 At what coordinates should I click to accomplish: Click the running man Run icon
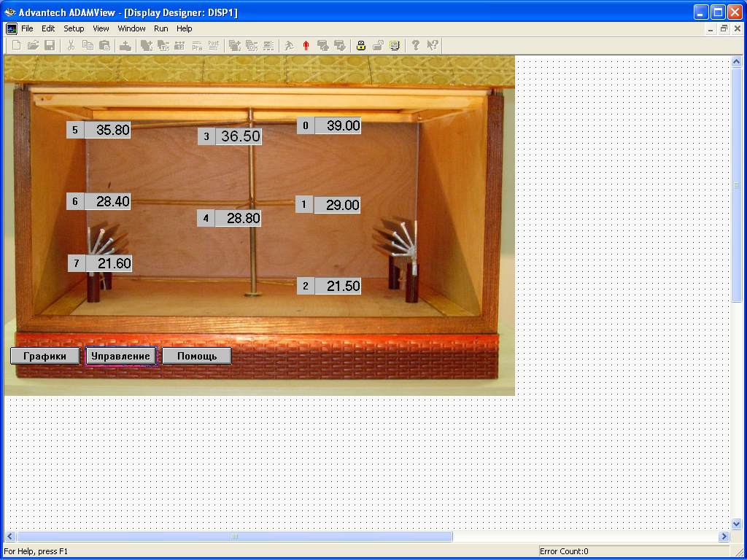point(289,45)
